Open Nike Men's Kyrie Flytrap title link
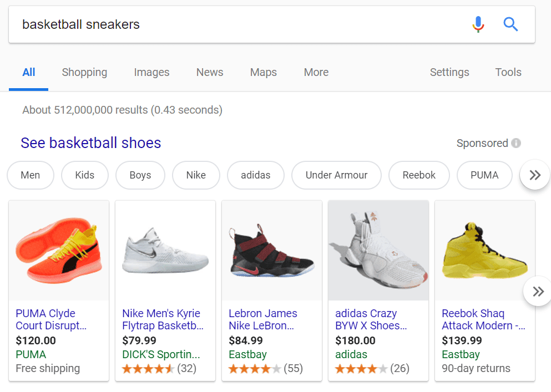Image resolution: width=551 pixels, height=392 pixels. point(163,319)
